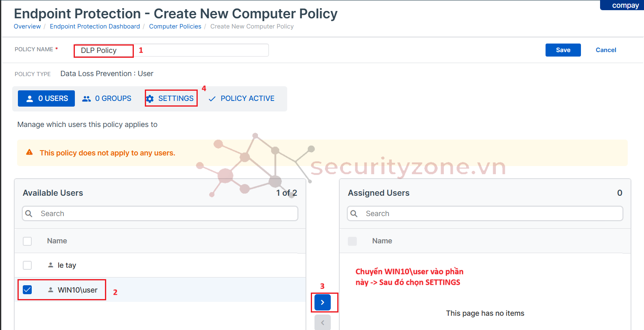Switch to the 0 Groups tab
Image resolution: width=644 pixels, height=330 pixels.
click(x=107, y=98)
